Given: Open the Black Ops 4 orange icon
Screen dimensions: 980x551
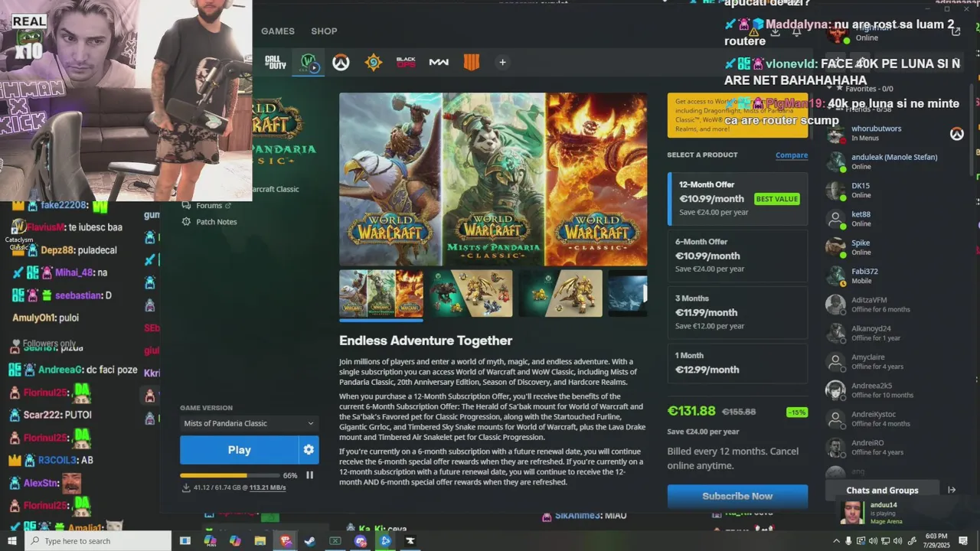Looking at the screenshot, I should pos(472,62).
